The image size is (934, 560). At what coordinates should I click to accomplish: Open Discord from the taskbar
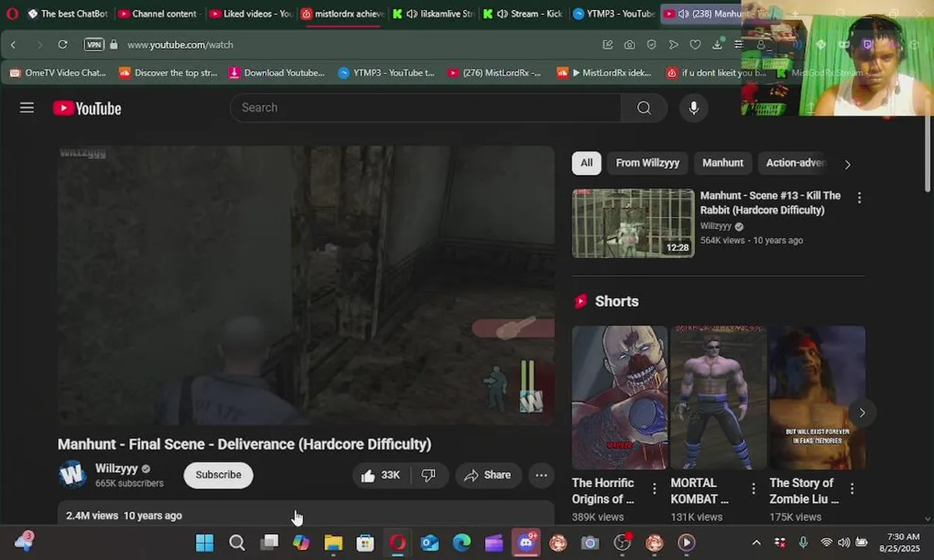point(526,542)
